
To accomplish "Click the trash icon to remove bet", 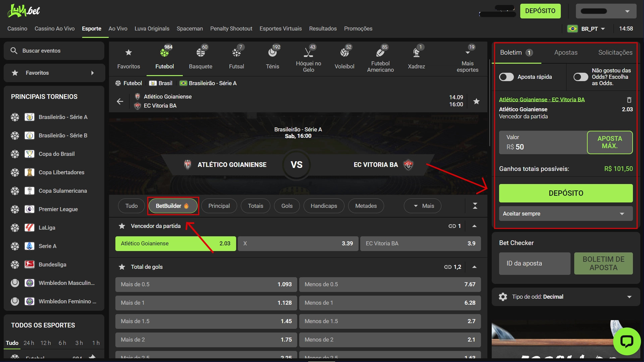I will tap(629, 100).
